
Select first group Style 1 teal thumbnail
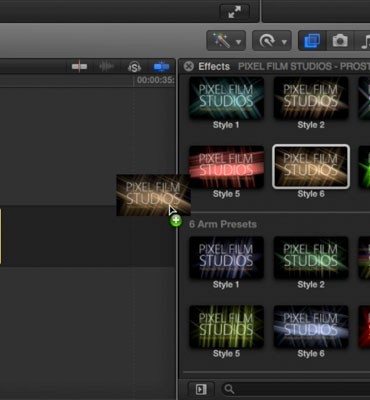tap(226, 98)
